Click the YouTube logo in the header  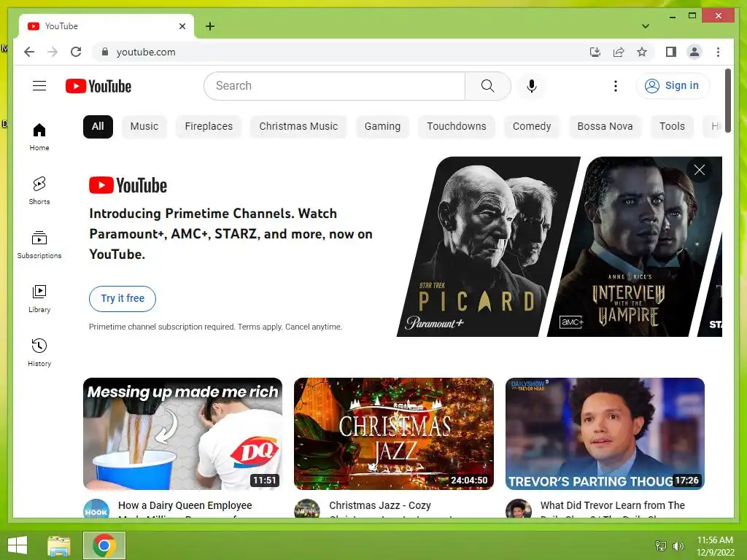(98, 86)
